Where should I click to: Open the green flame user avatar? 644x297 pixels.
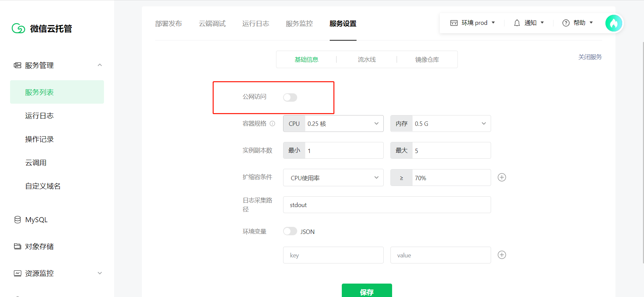click(614, 23)
